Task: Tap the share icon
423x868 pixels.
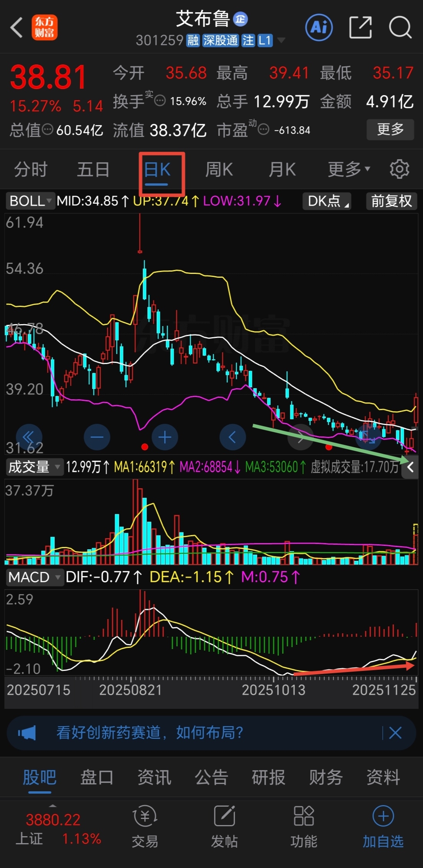Action: click(x=360, y=27)
